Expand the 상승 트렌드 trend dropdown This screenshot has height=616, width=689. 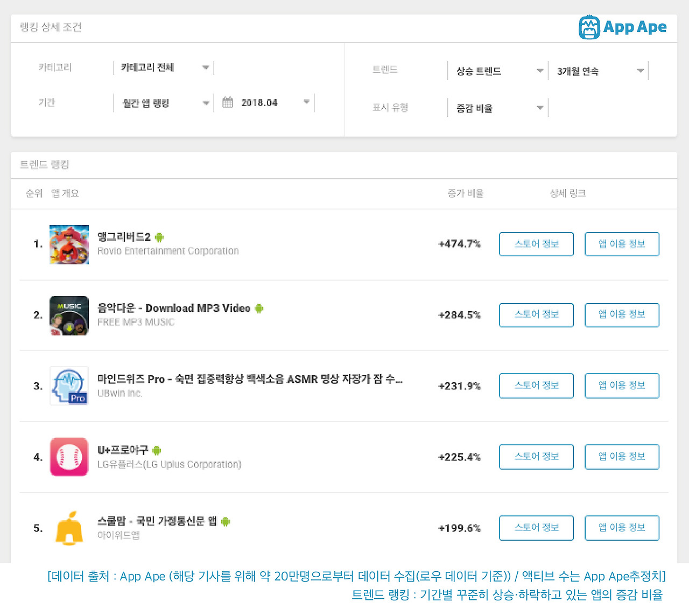point(498,71)
